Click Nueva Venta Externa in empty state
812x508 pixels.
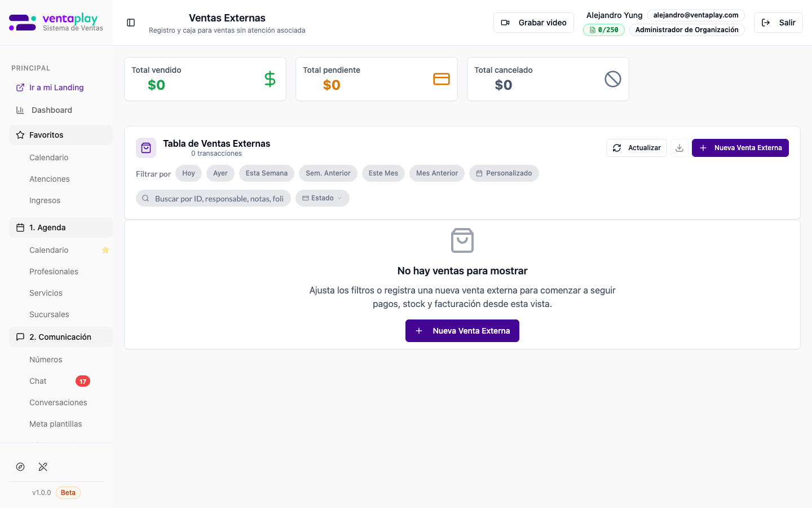click(462, 331)
